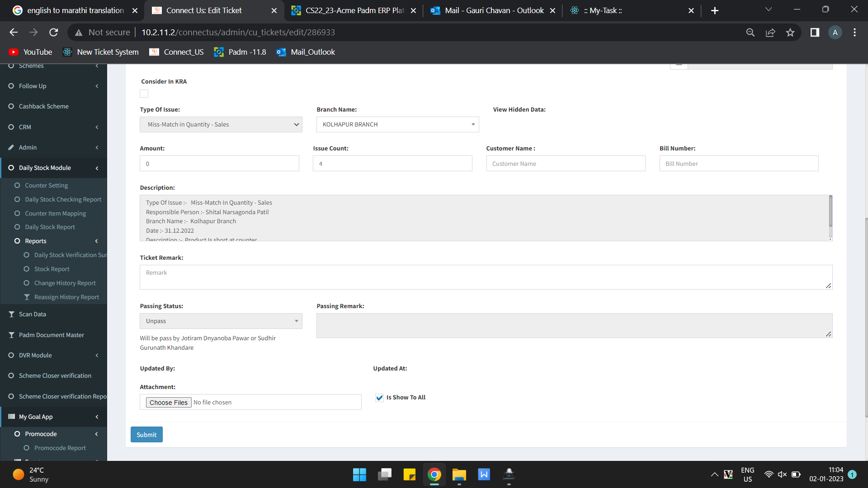Open Padm -11.8 bookmark
This screenshot has height=488, width=868.
tap(240, 52)
